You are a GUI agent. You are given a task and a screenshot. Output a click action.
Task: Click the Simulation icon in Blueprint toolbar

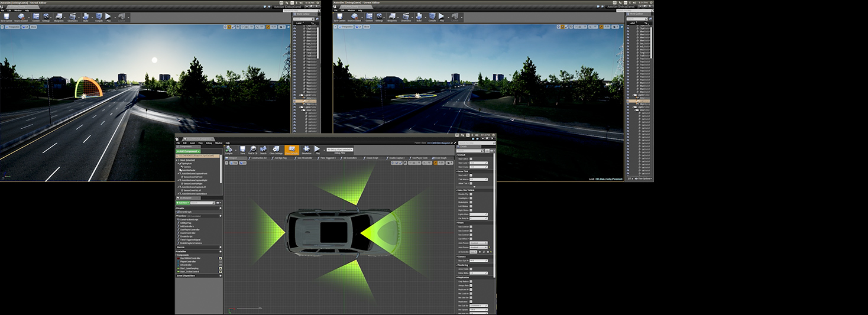coord(306,150)
